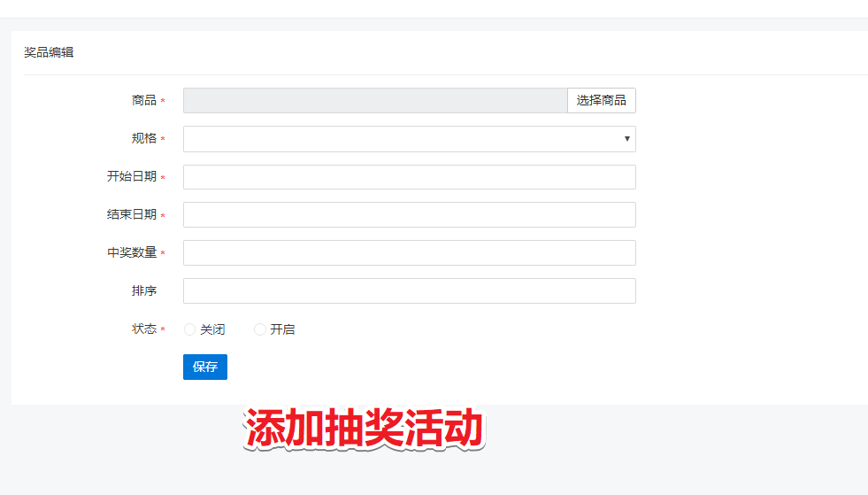868x495 pixels.
Task: Focus the 中奖数量 input field
Action: [409, 252]
